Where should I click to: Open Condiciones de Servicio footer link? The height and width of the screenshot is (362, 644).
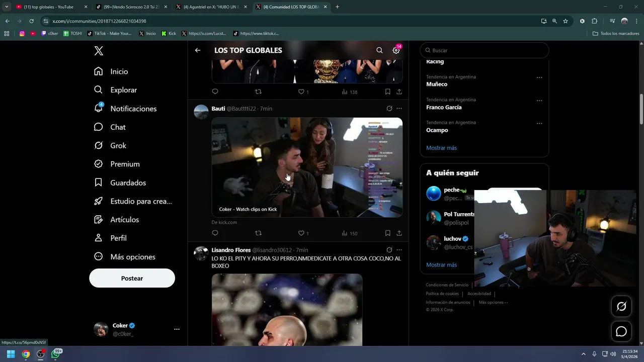[x=447, y=285]
